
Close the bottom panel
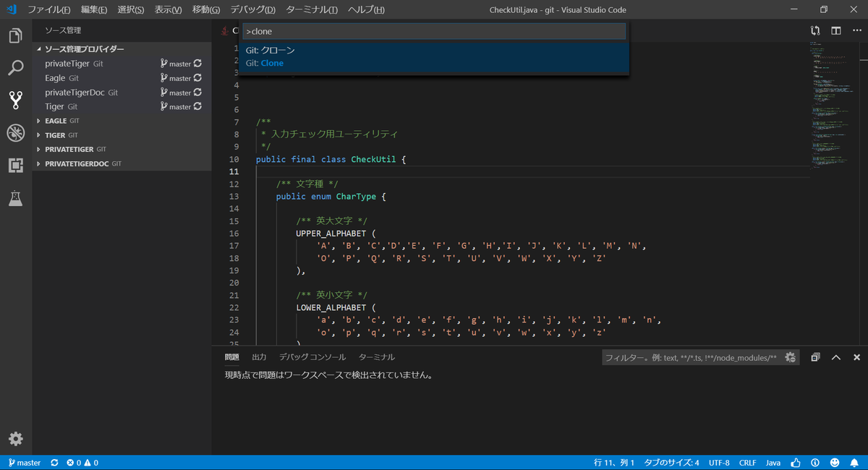[856, 357]
